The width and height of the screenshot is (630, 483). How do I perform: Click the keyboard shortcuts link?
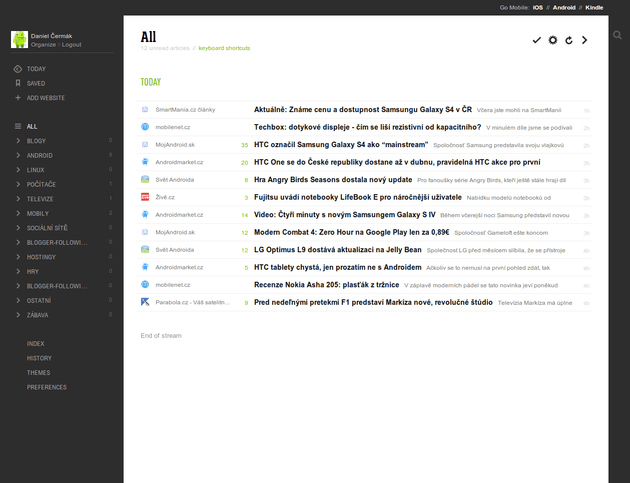click(224, 48)
